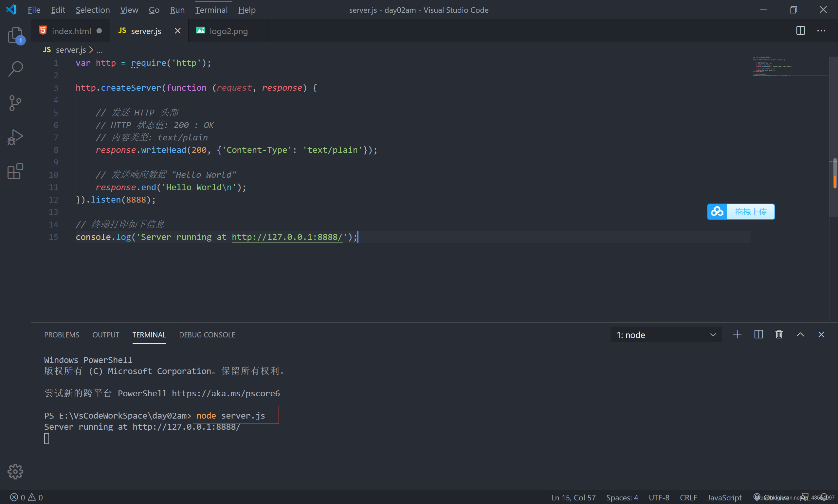Click 'require' on line 1
The image size is (838, 504).
148,63
